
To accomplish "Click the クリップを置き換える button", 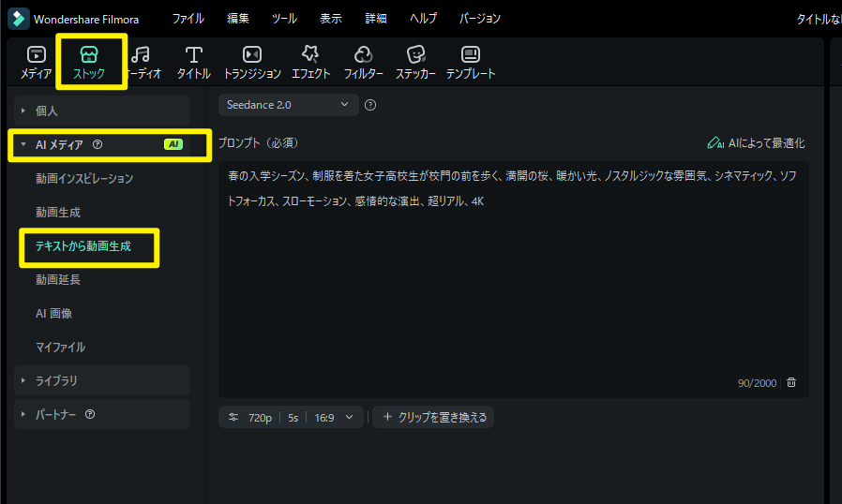I will pyautogui.click(x=433, y=417).
